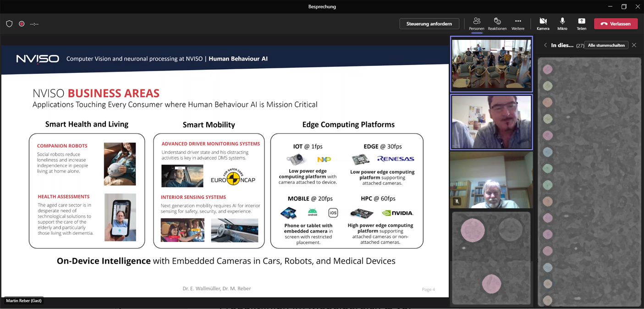This screenshot has height=309, width=644.
Task: Open the Personen participants panel
Action: 476,24
